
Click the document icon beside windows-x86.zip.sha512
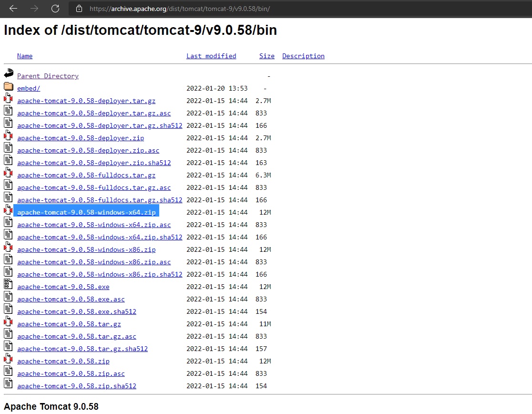[9, 272]
